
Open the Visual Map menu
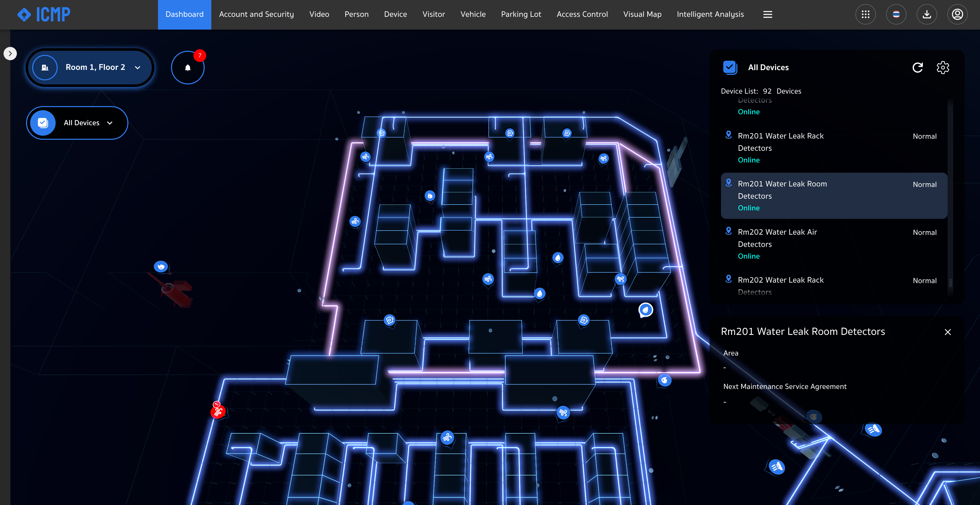point(642,15)
